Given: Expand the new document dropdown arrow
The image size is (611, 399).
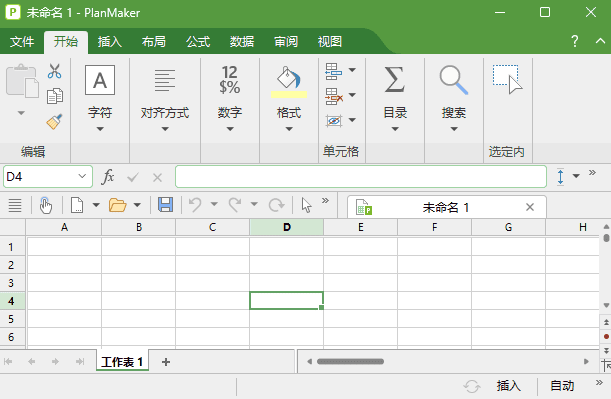Looking at the screenshot, I should (x=96, y=205).
